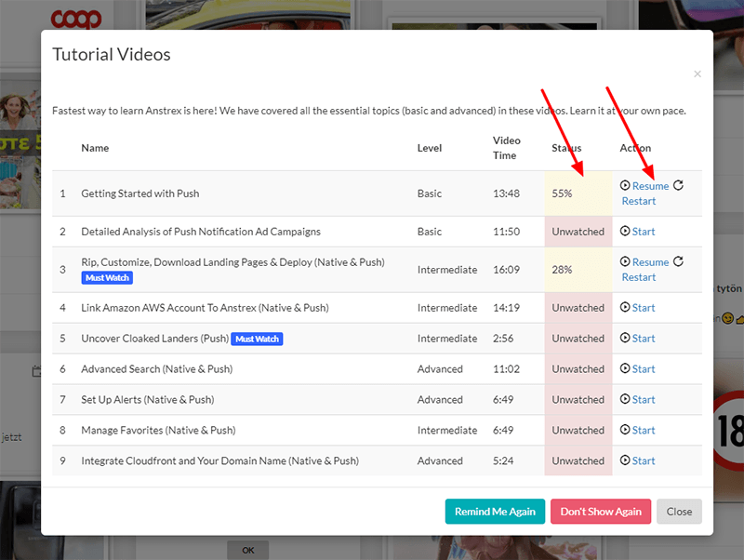
Task: Click the Don't Show Again button
Action: 601,512
